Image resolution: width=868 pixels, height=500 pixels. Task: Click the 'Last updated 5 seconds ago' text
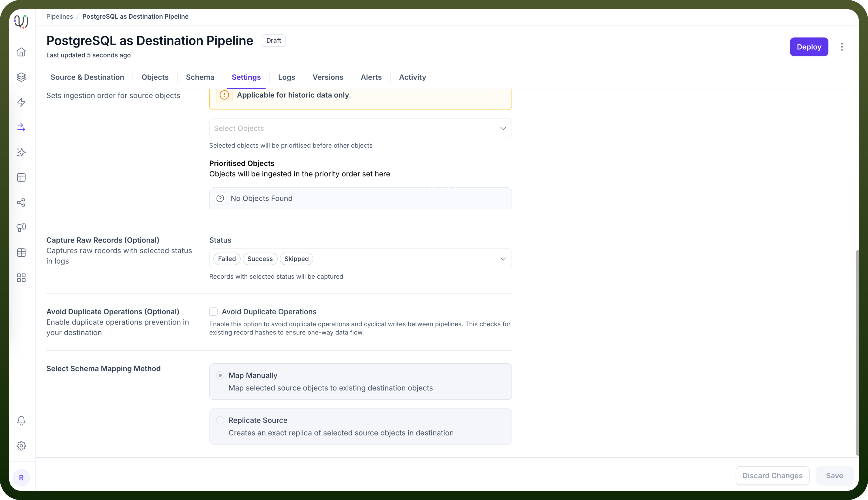[89, 55]
